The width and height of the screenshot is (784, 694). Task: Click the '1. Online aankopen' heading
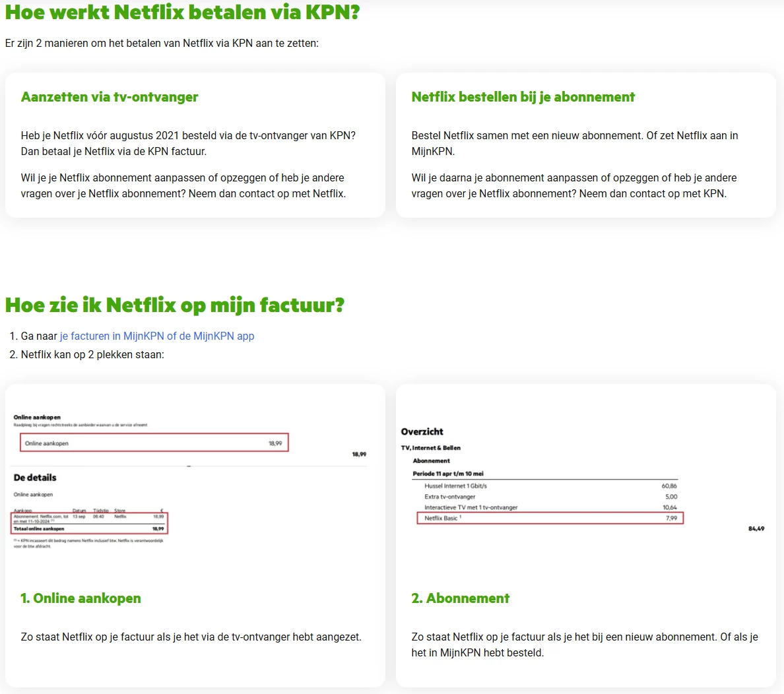(81, 598)
